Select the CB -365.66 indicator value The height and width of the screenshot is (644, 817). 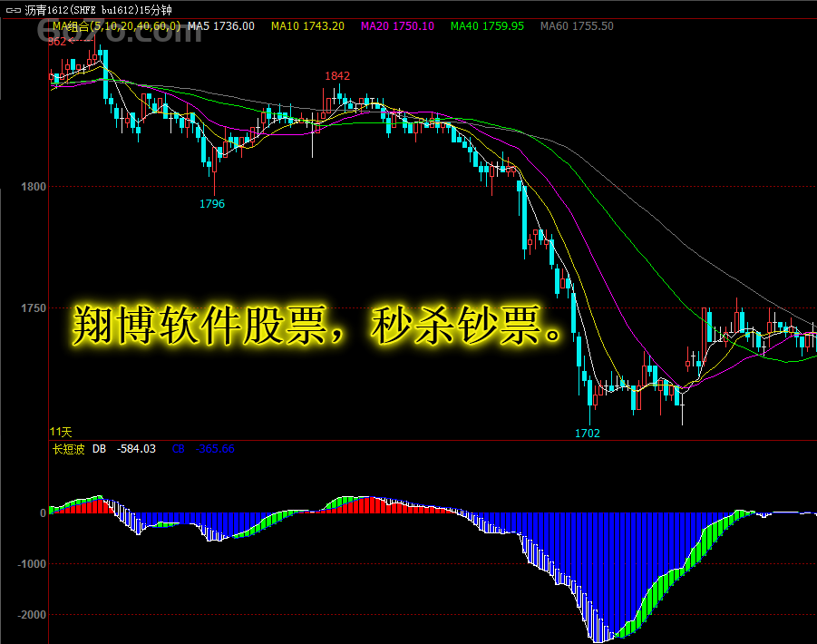(203, 449)
